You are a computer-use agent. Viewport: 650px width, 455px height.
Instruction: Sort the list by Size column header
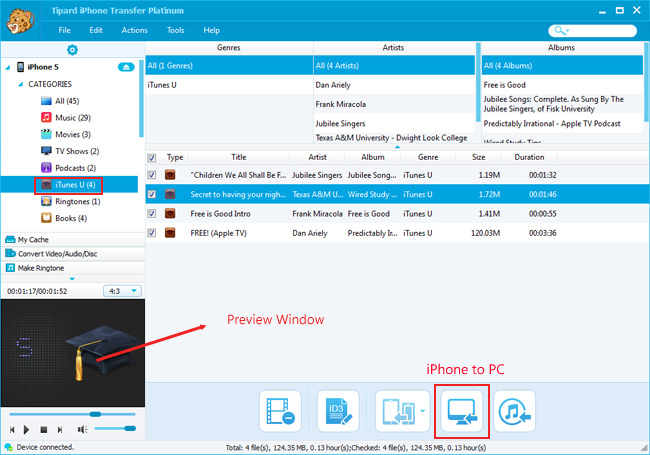478,157
